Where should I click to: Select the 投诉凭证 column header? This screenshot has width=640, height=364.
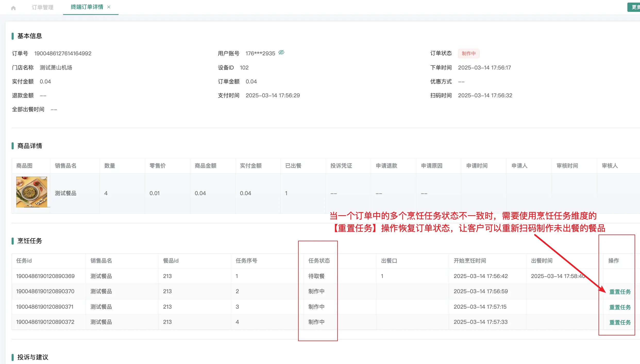coord(341,166)
